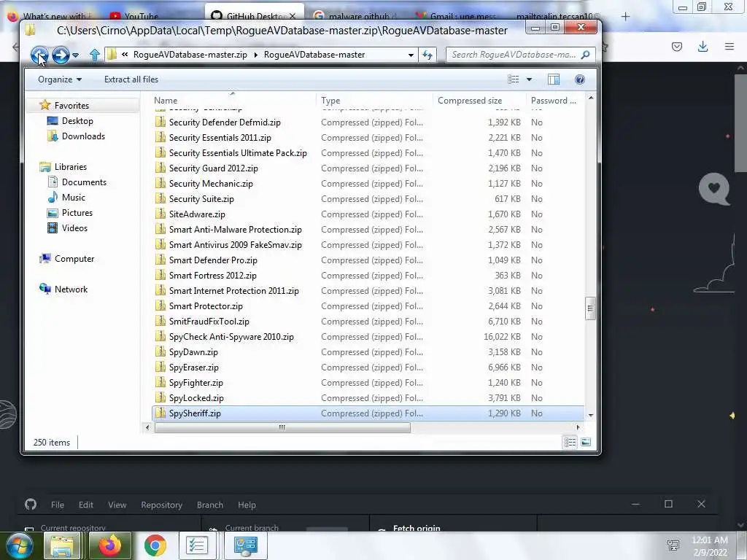Open Branch menu in GitHub Desktop

pos(210,505)
